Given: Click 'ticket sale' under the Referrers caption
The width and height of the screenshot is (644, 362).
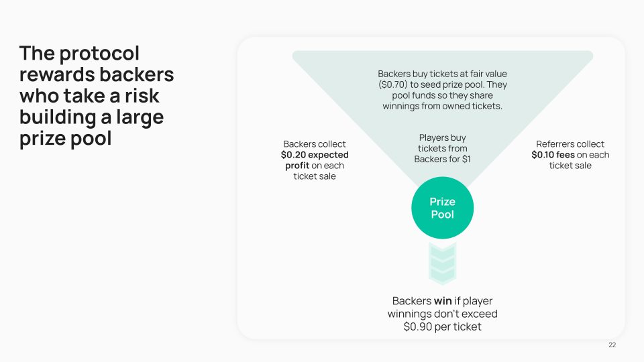Looking at the screenshot, I should [570, 166].
